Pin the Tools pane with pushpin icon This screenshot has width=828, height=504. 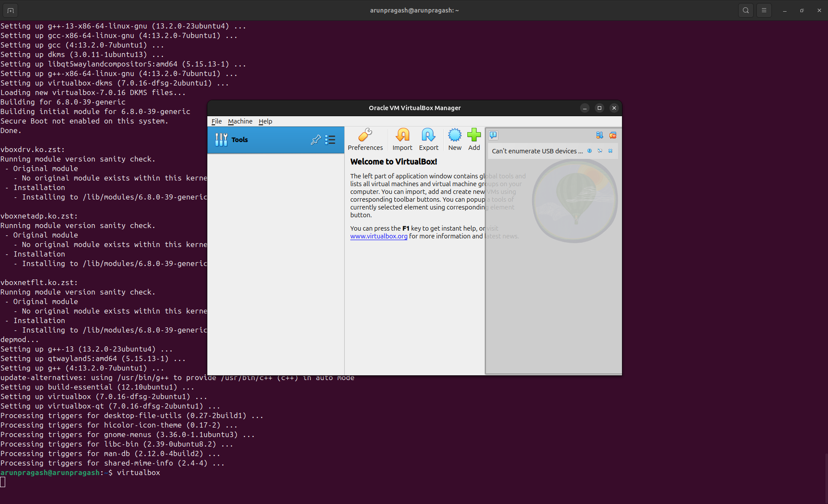316,139
